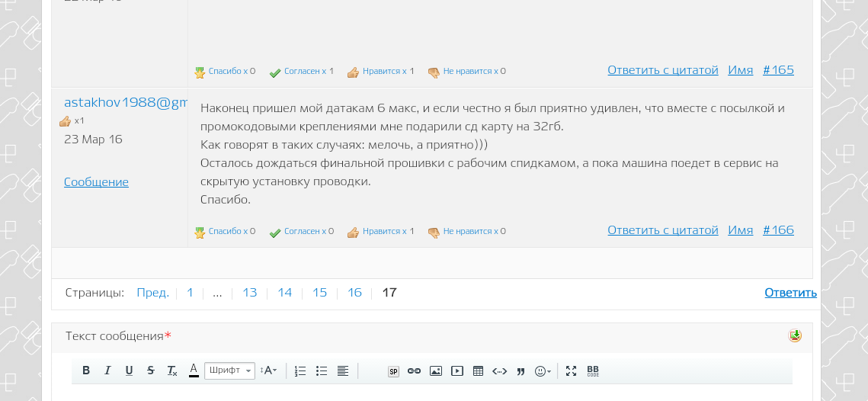Toggle italic text formatting
The image size is (868, 401).
[x=107, y=371]
